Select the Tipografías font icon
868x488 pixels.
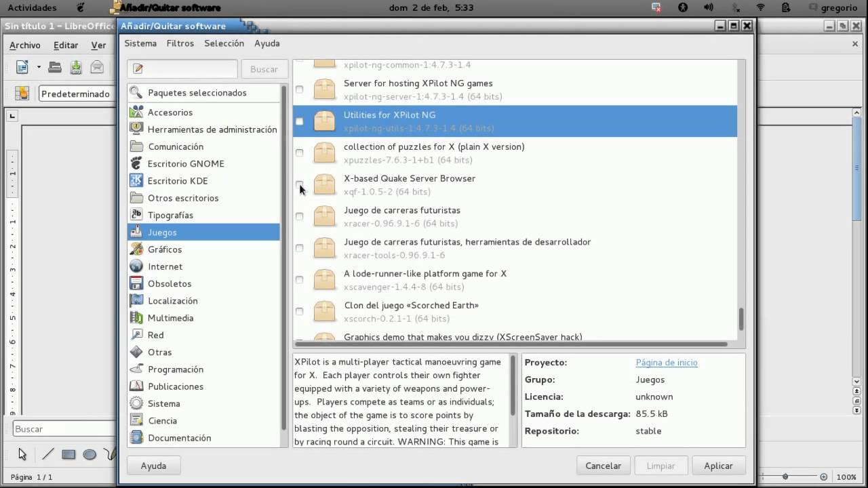point(136,215)
